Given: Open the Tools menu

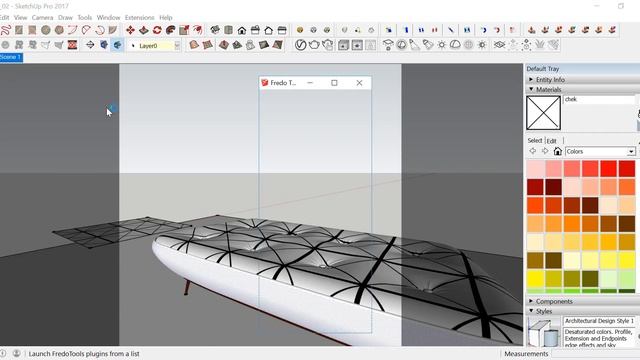Looking at the screenshot, I should (84, 18).
